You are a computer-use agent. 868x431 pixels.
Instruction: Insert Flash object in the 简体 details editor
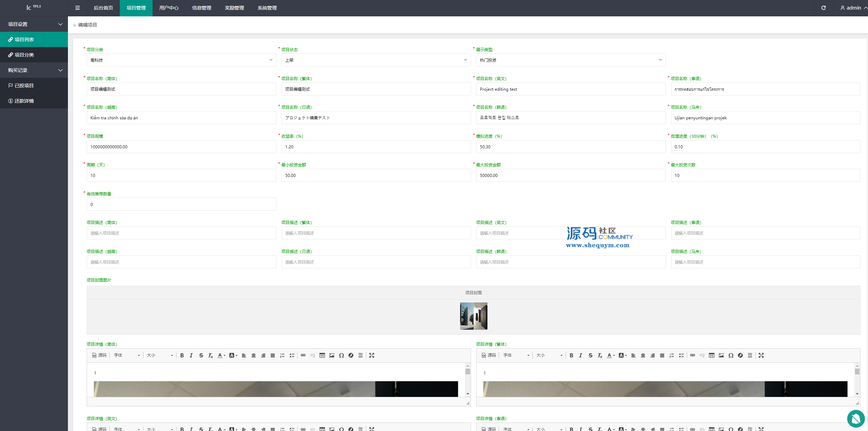click(351, 355)
